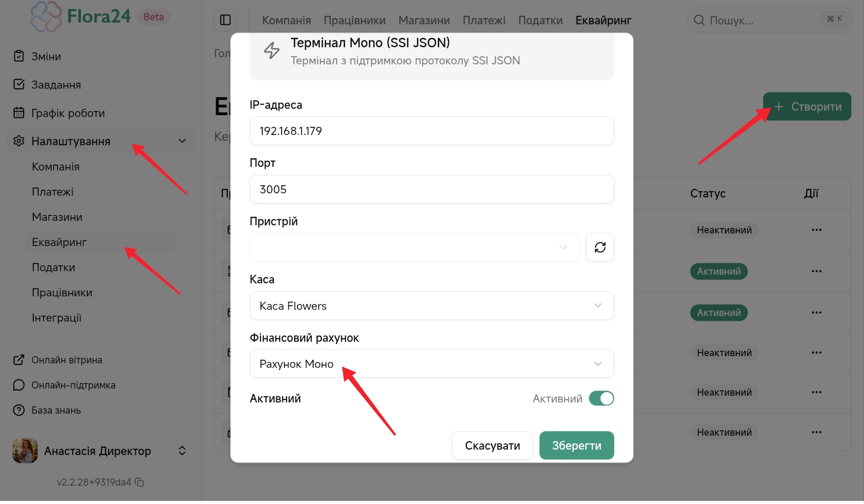Click the Зберегти button
This screenshot has width=864, height=504.
(576, 446)
